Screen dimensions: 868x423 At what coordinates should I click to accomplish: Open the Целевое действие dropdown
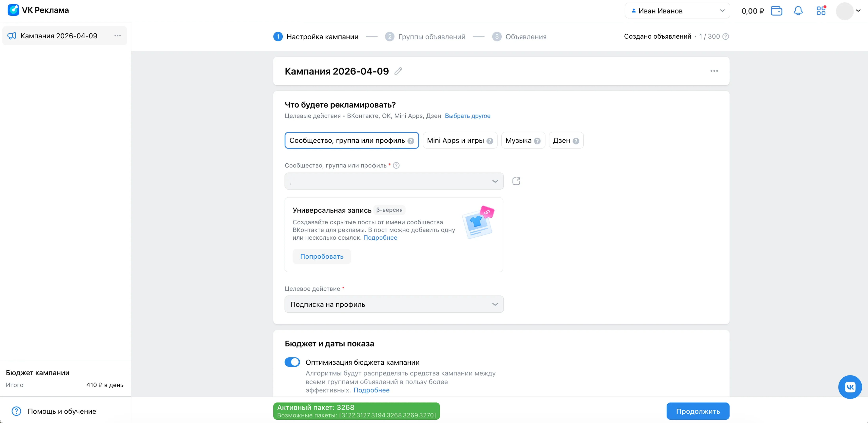coord(394,304)
